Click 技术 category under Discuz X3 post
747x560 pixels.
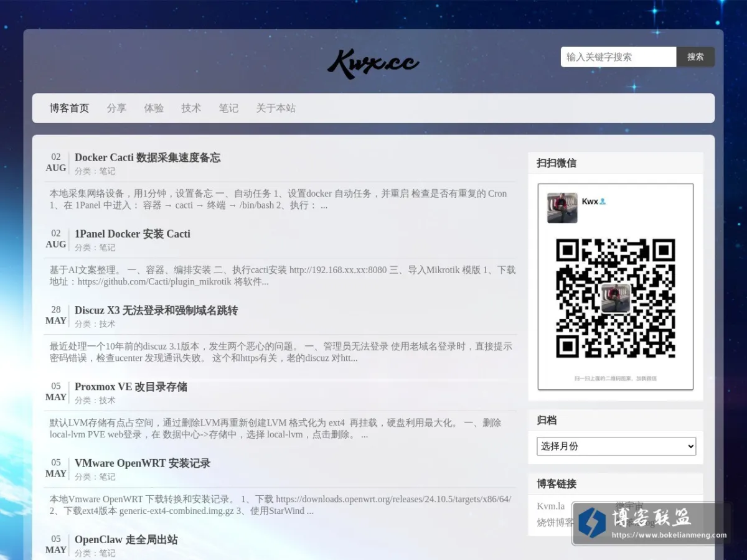[x=107, y=324]
